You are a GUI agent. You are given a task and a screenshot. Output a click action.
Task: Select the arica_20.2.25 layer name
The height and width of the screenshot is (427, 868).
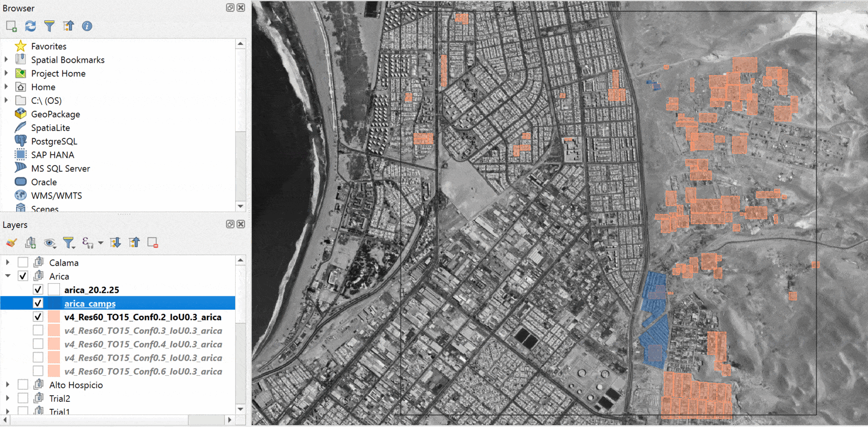tap(92, 290)
